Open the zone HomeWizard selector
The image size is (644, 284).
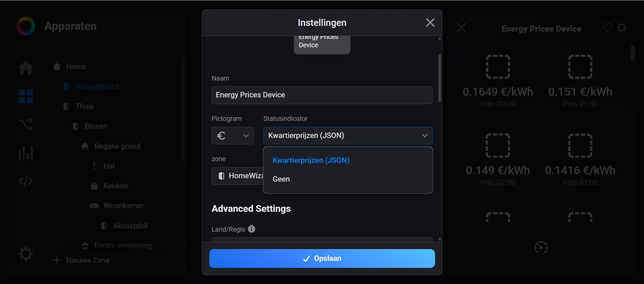click(x=237, y=176)
